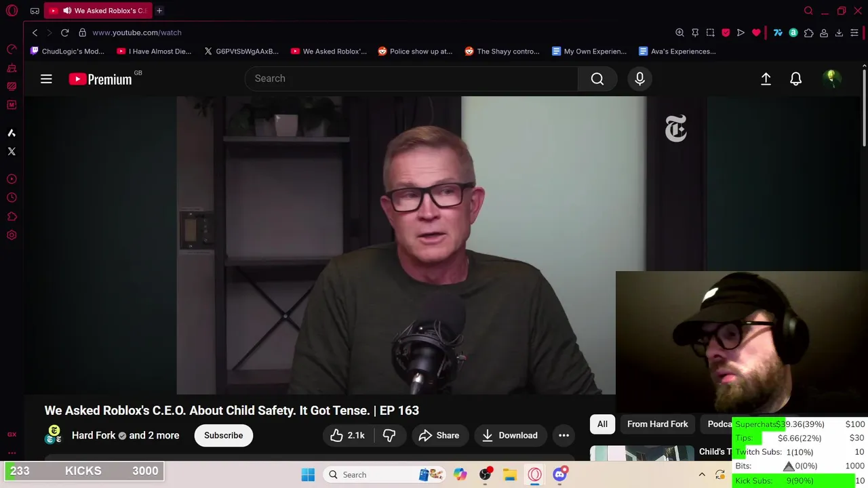Open Player icon in Opera sidebar
This screenshot has height=488, width=868.
tap(12, 179)
